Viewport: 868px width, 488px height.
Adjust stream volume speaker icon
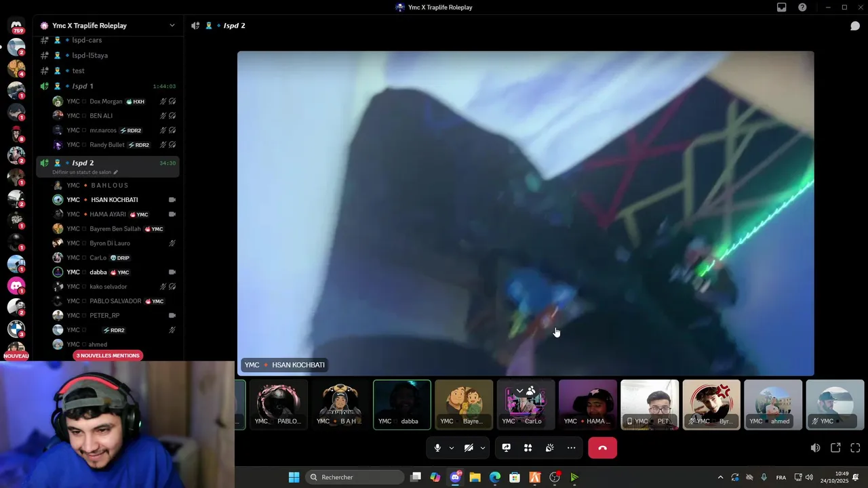(815, 448)
